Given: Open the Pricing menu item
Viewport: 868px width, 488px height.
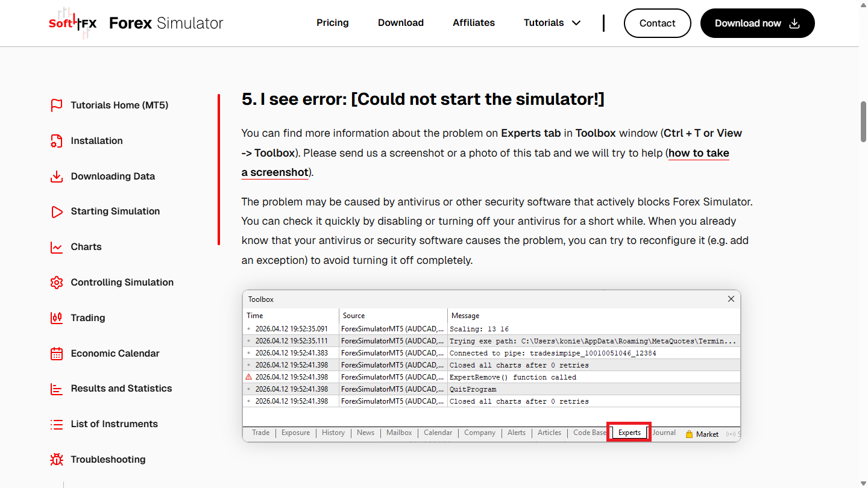Looking at the screenshot, I should [x=333, y=23].
